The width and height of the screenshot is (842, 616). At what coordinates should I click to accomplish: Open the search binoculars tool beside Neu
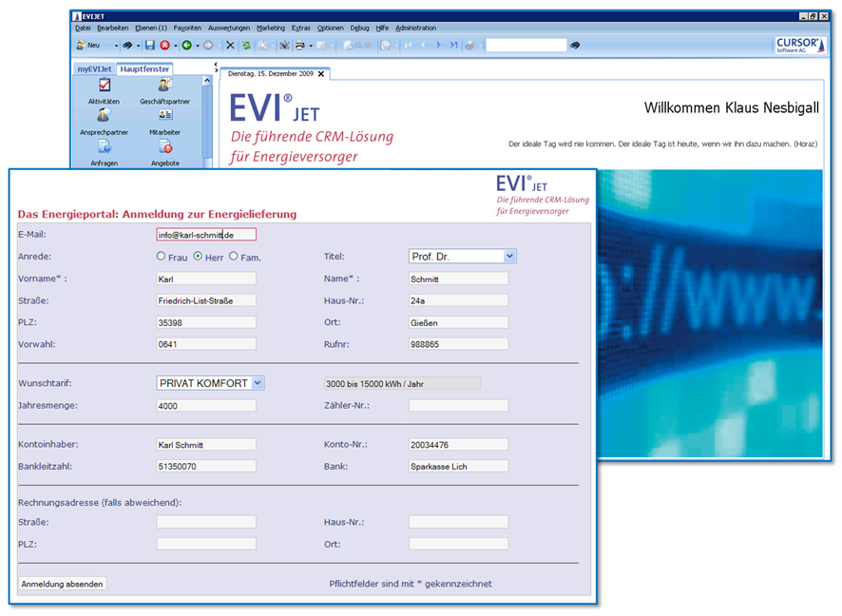coord(127,46)
